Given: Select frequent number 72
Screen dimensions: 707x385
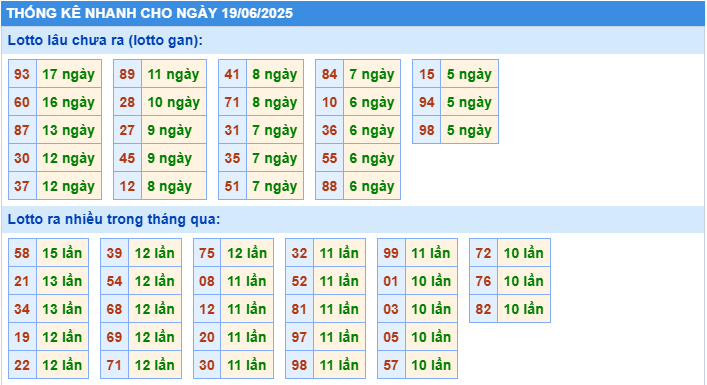Looking at the screenshot, I should coord(483,253).
